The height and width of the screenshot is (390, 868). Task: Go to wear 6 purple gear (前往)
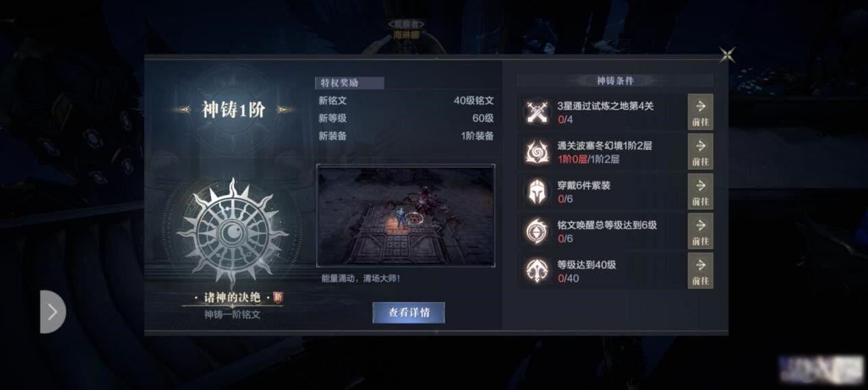click(700, 191)
